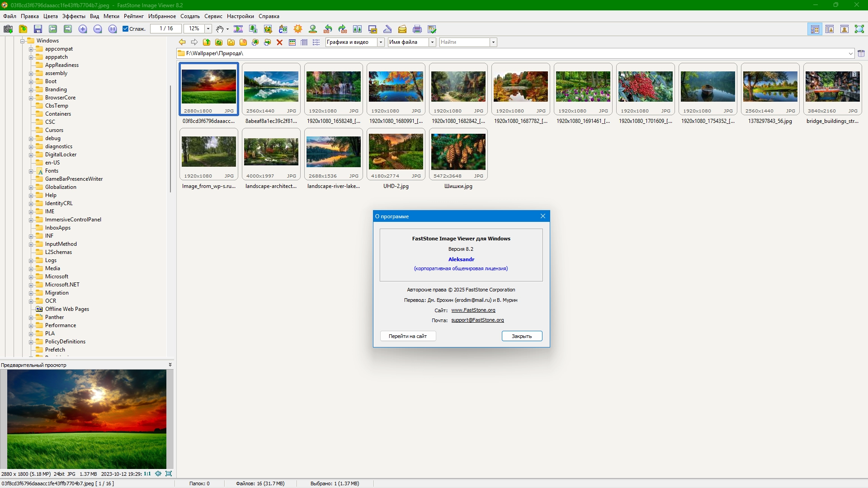Viewport: 868px width, 488px height.
Task: Click the print icon
Action: click(417, 29)
